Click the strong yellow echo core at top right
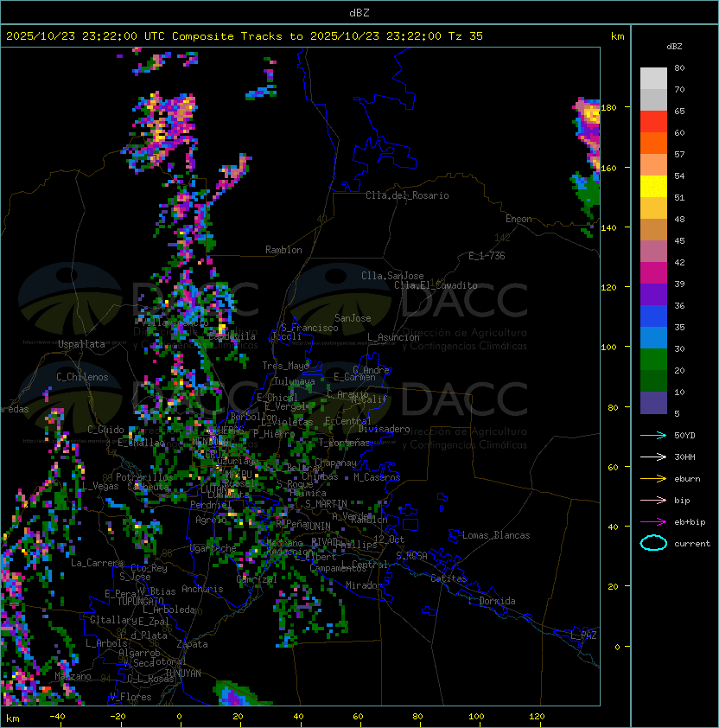 point(591,112)
